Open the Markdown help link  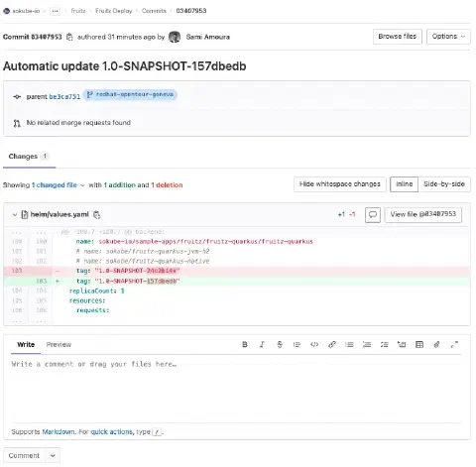pyautogui.click(x=59, y=432)
